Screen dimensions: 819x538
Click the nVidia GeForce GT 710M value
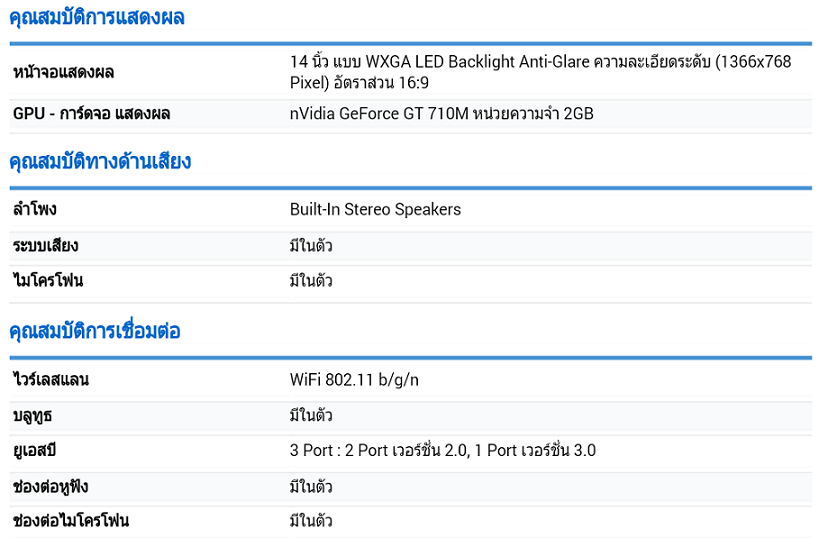click(x=441, y=114)
